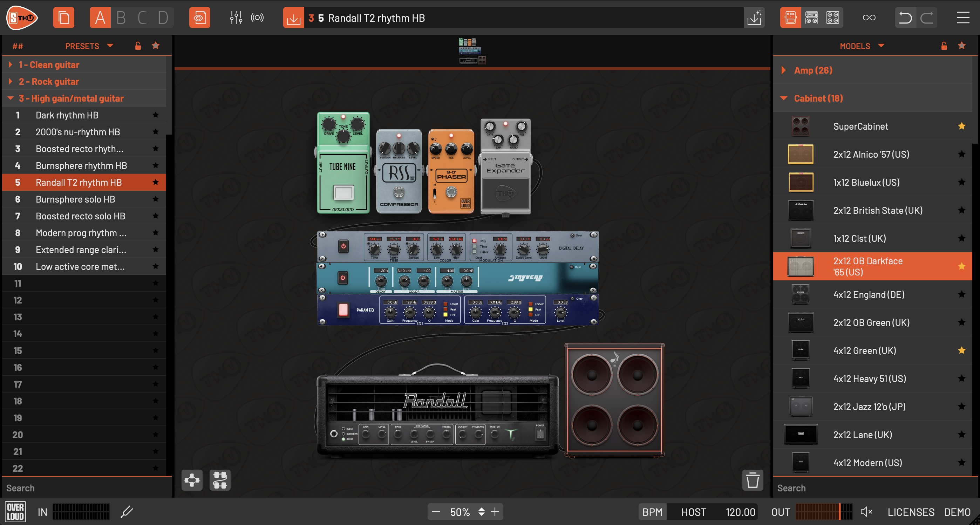Mute the output speaker icon

click(866, 512)
